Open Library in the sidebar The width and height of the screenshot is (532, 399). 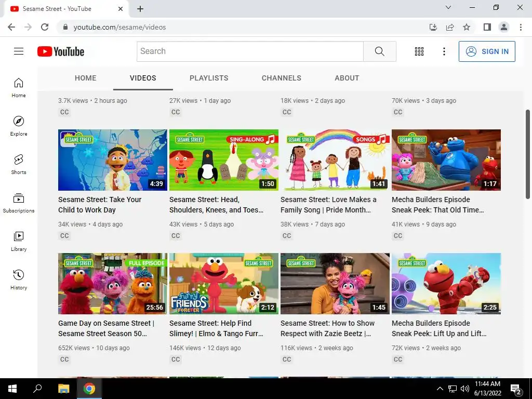click(19, 241)
